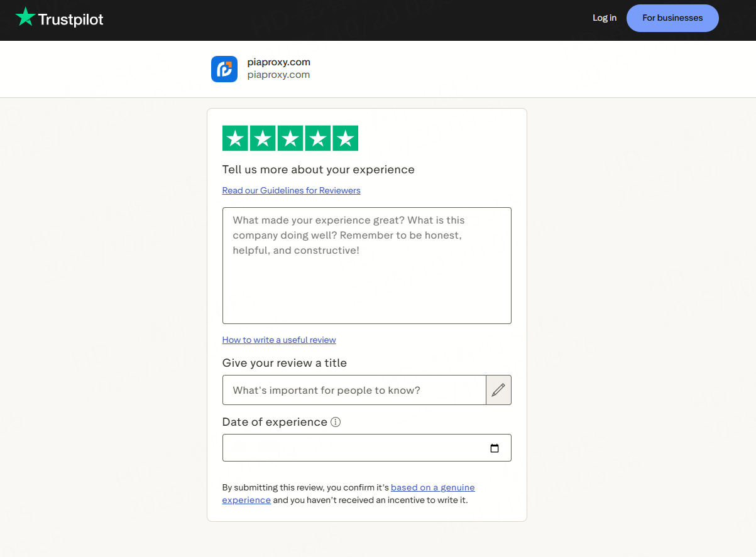Screen dimensions: 756x557
Task: Click the Trustpilot wordmark text
Action: click(70, 19)
